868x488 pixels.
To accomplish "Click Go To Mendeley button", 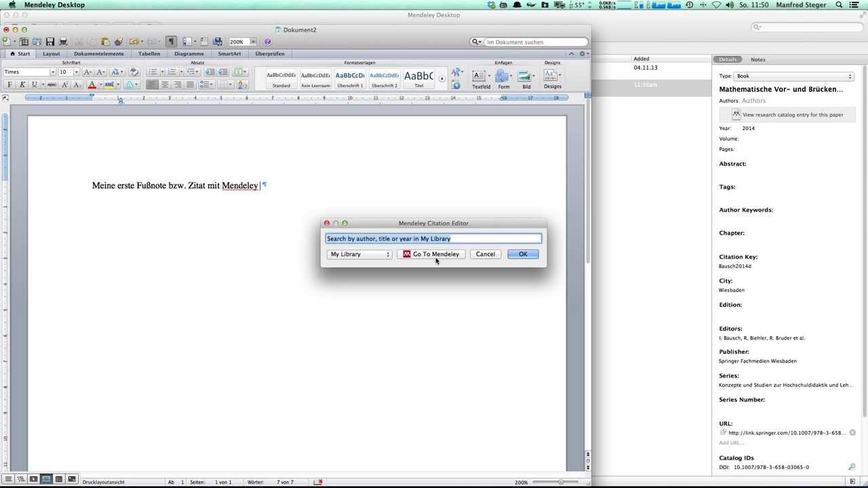I will point(431,254).
